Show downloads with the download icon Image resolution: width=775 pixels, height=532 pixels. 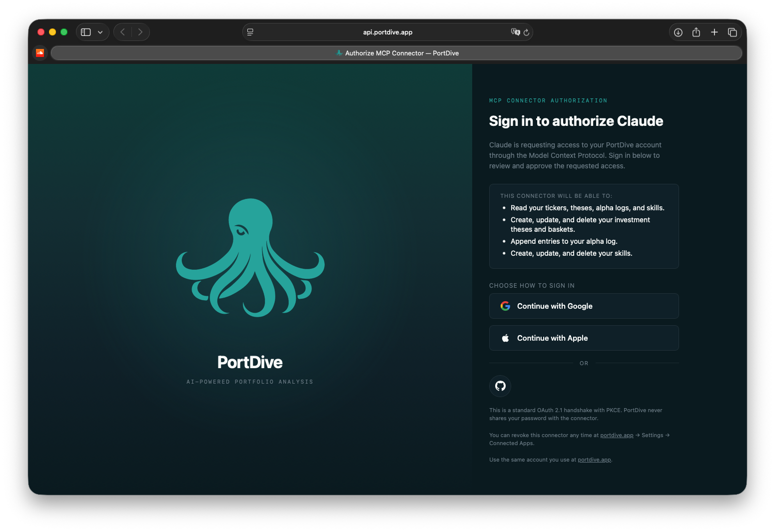(x=678, y=32)
